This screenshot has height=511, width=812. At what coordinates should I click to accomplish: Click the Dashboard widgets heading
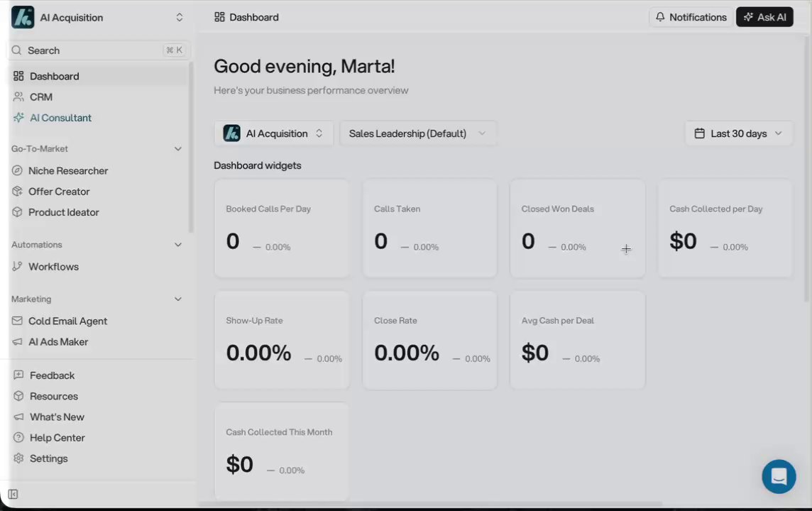pos(258,165)
